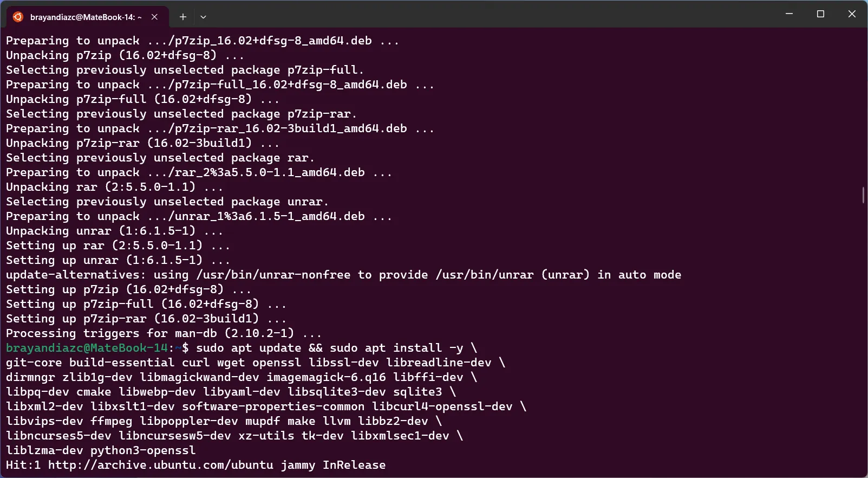Click the python3-openssl package name
The height and width of the screenshot is (478, 868).
point(143,450)
